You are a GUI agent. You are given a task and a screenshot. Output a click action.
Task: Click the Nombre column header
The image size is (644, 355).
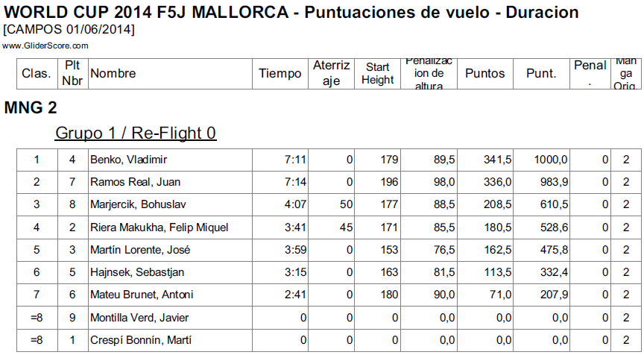113,73
